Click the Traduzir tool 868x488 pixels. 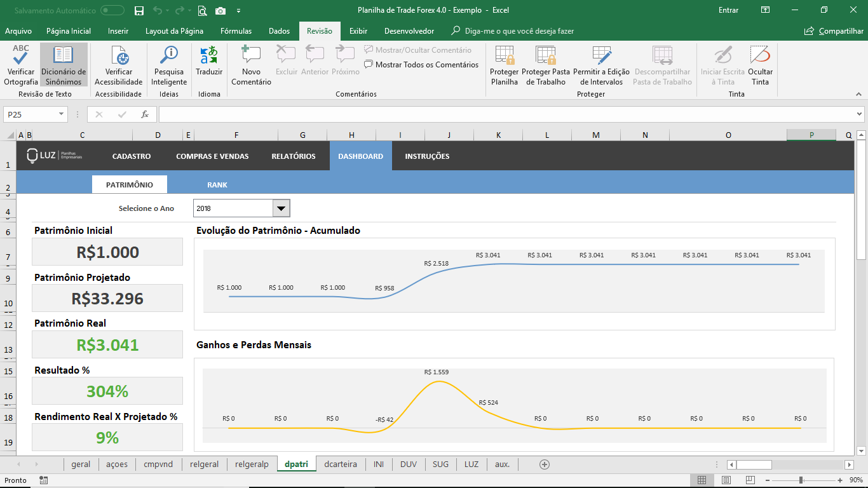point(210,64)
